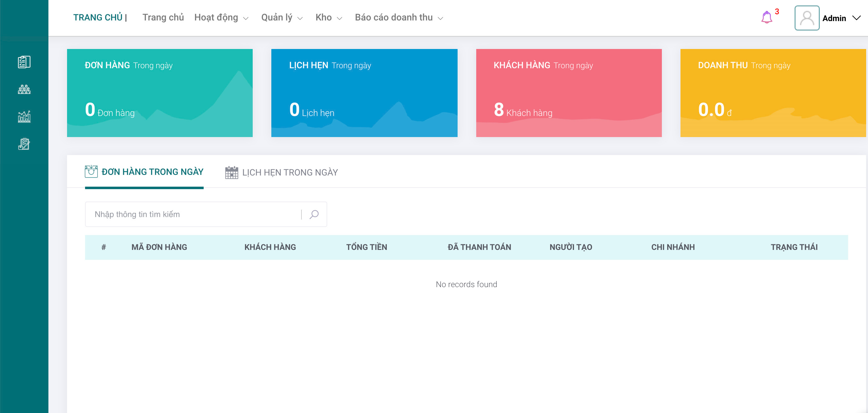The width and height of the screenshot is (868, 413).
Task: Click the Admin user avatar
Action: [807, 18]
